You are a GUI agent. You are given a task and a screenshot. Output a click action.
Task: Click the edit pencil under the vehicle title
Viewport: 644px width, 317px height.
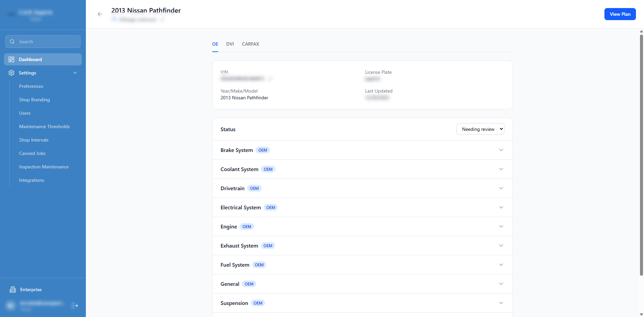[x=163, y=19]
